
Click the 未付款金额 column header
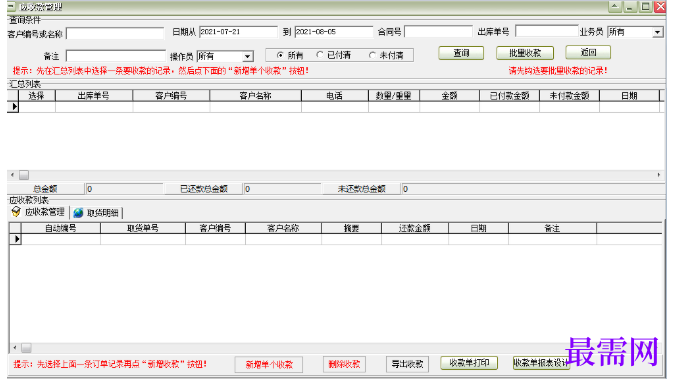(569, 95)
